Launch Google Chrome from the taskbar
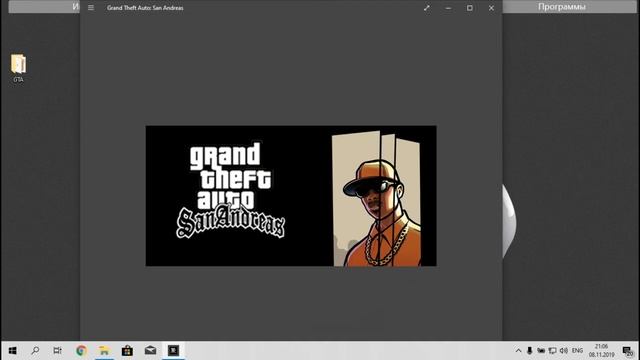The width and height of the screenshot is (640, 360). [x=81, y=351]
